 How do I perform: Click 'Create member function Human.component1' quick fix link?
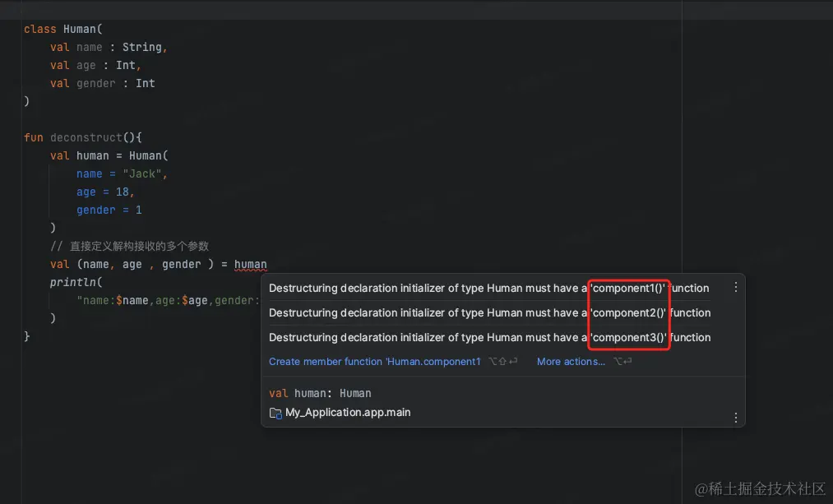coord(374,361)
